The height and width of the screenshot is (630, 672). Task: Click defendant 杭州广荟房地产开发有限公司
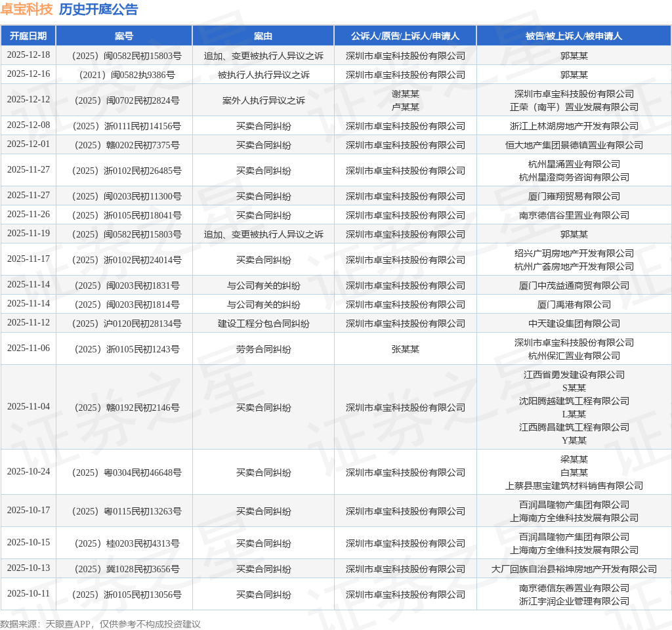pos(574,266)
